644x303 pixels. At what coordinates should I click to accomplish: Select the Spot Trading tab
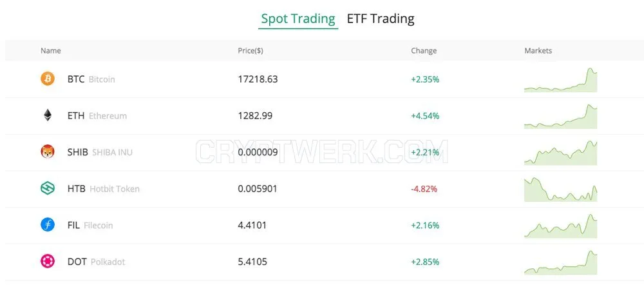(298, 19)
